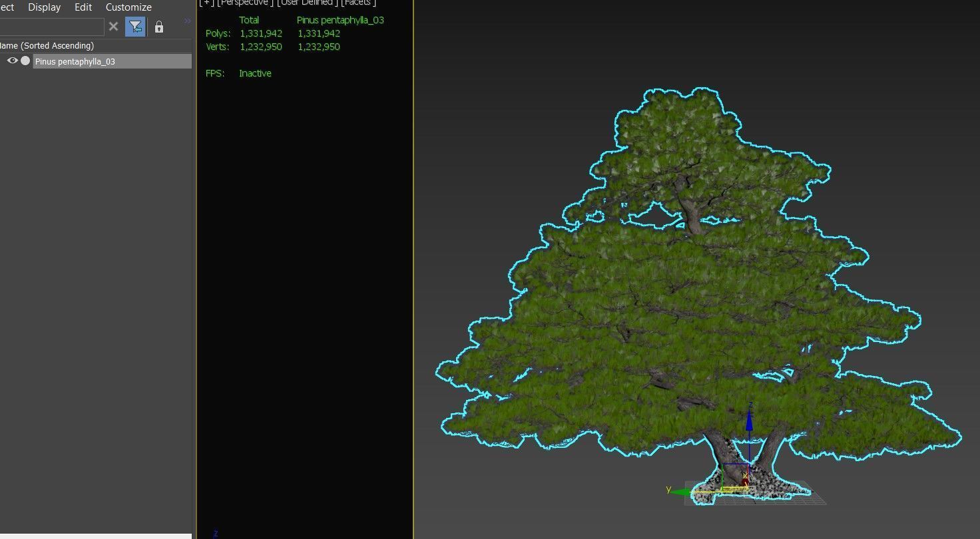Click the total Verts value 1,232,950
This screenshot has height=539, width=980.
point(261,47)
